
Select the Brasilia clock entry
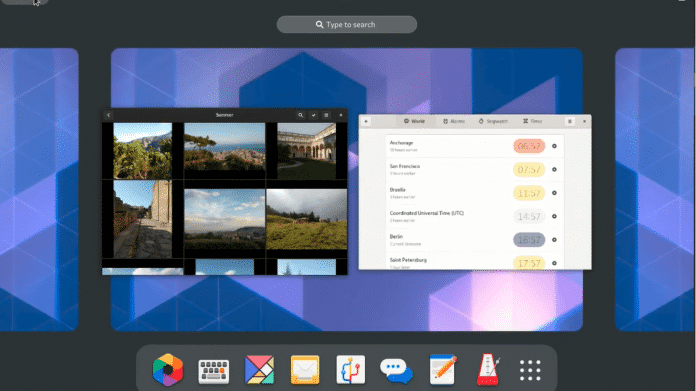475,193
